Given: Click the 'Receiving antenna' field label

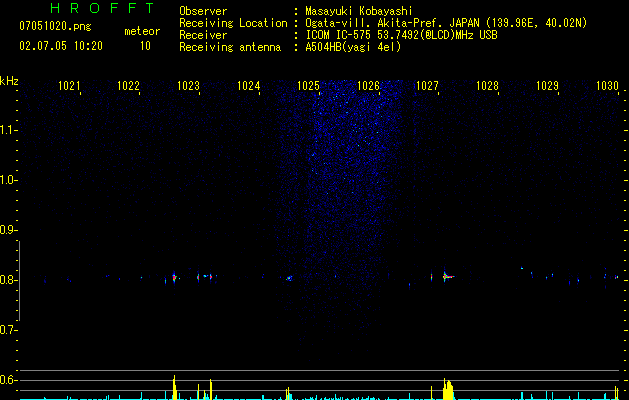Looking at the screenshot, I should tap(230, 47).
